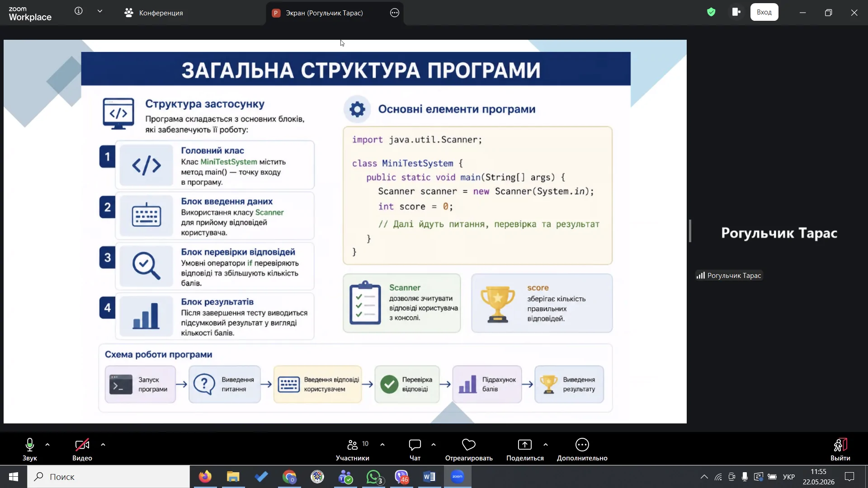
Task: Click the text Блок введення даних
Action: [227, 201]
